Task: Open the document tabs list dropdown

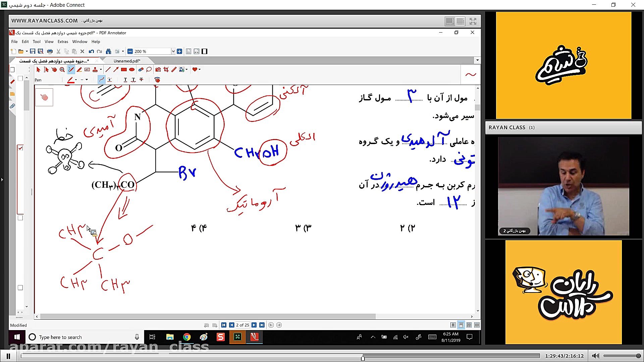Action: click(x=477, y=60)
